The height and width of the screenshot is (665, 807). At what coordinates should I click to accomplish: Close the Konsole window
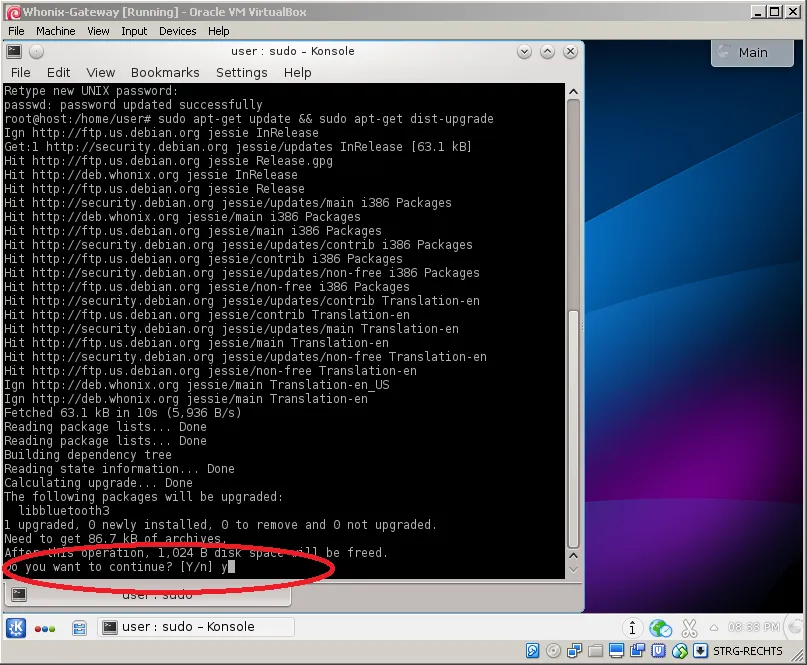coord(570,51)
